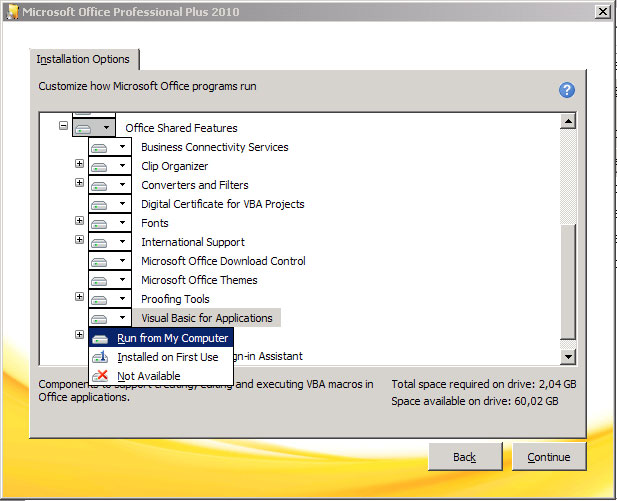This screenshot has height=501, width=617.
Task: Click the Installed on First Use icon
Action: coord(100,357)
